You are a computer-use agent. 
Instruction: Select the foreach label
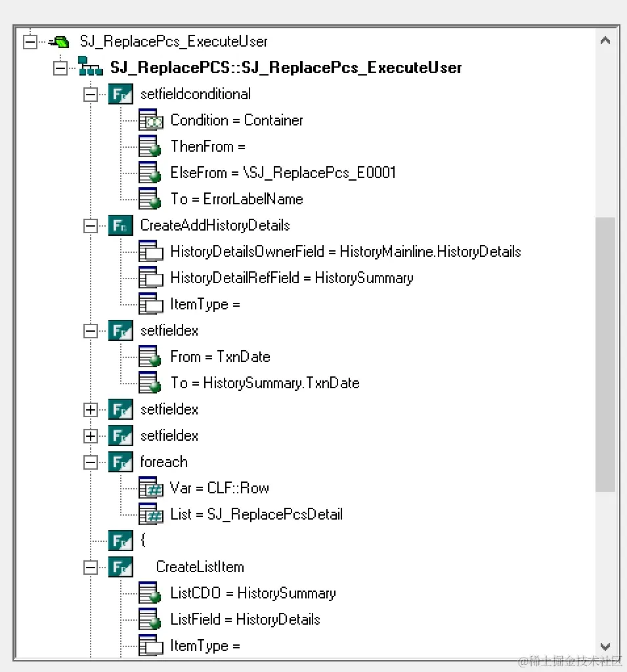click(163, 462)
